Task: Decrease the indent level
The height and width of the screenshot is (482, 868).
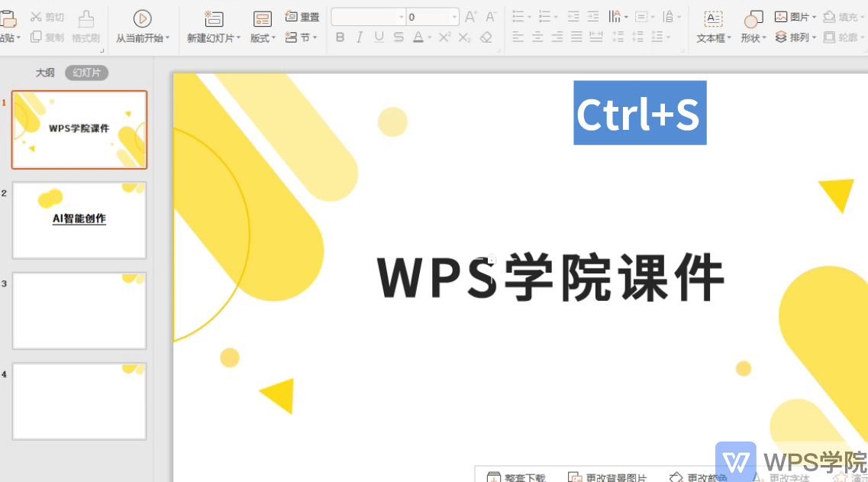Action: 573,17
